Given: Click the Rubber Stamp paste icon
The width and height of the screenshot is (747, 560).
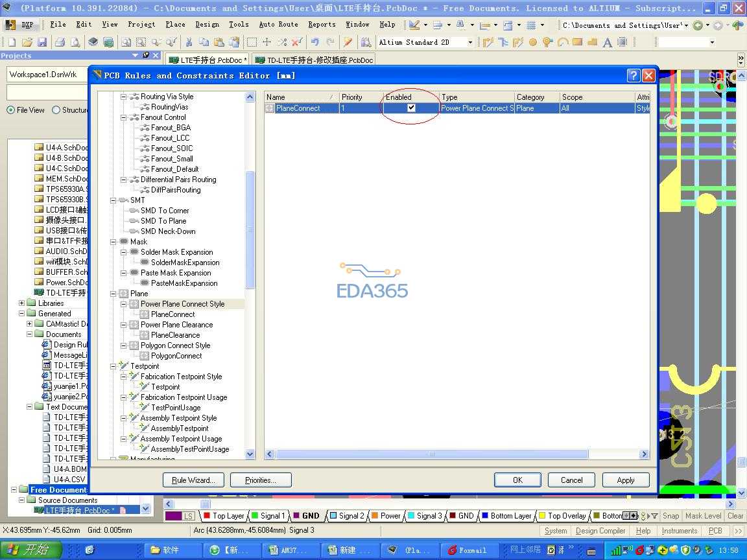Looking at the screenshot, I should [234, 42].
